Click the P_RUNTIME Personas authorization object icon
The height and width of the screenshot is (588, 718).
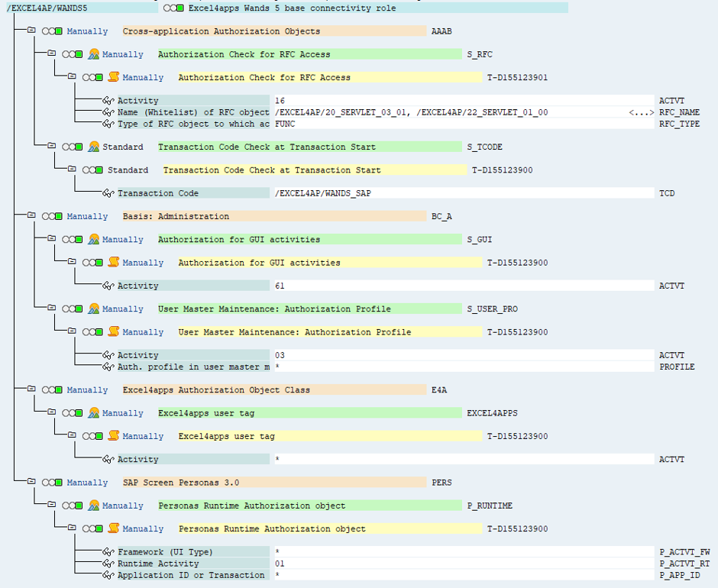pos(94,505)
